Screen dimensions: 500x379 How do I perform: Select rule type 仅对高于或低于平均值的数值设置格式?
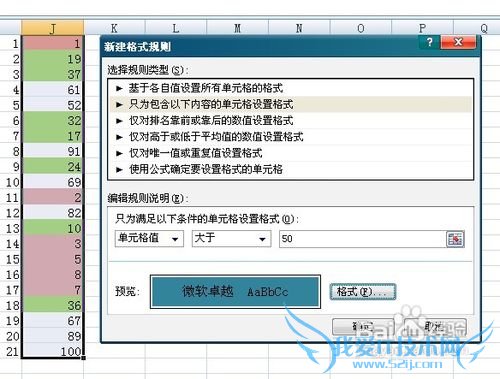[290, 137]
